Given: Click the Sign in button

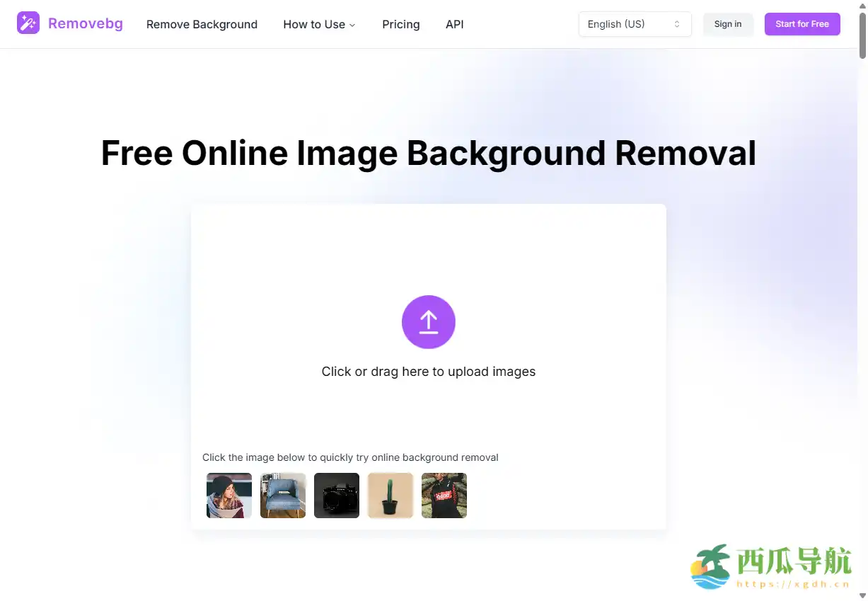Looking at the screenshot, I should point(728,23).
